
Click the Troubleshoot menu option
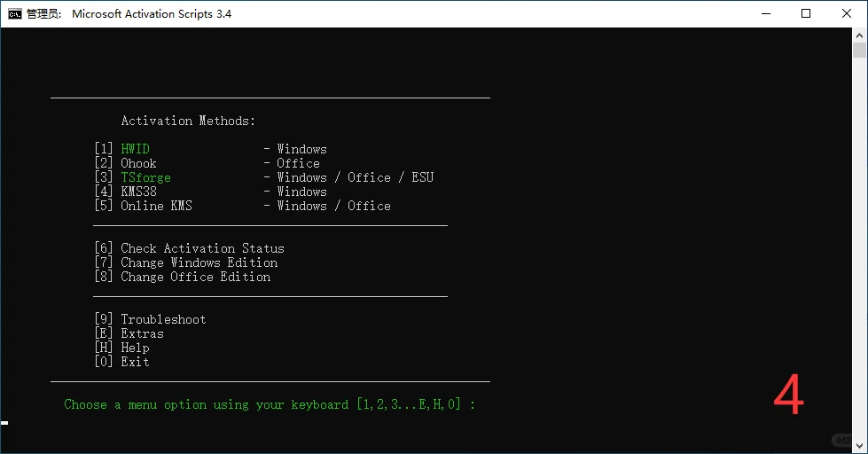pos(163,319)
